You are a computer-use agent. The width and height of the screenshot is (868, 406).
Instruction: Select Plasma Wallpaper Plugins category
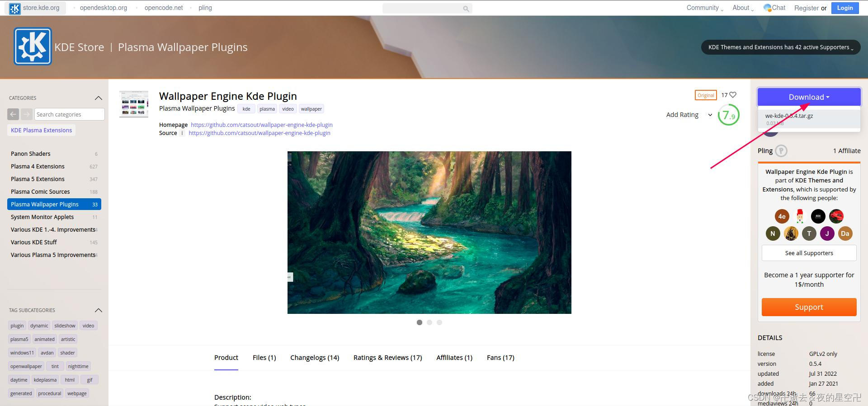pos(54,205)
